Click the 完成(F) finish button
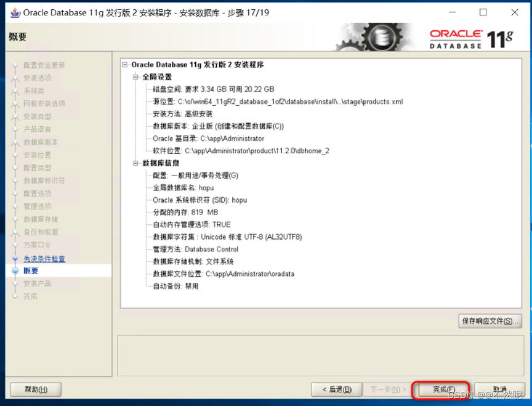This screenshot has height=406, width=532. 443,389
